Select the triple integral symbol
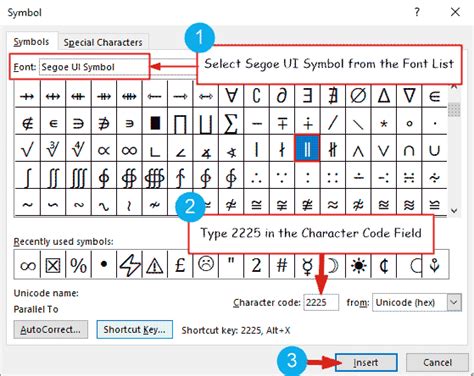The height and width of the screenshot is (376, 474). 78,177
